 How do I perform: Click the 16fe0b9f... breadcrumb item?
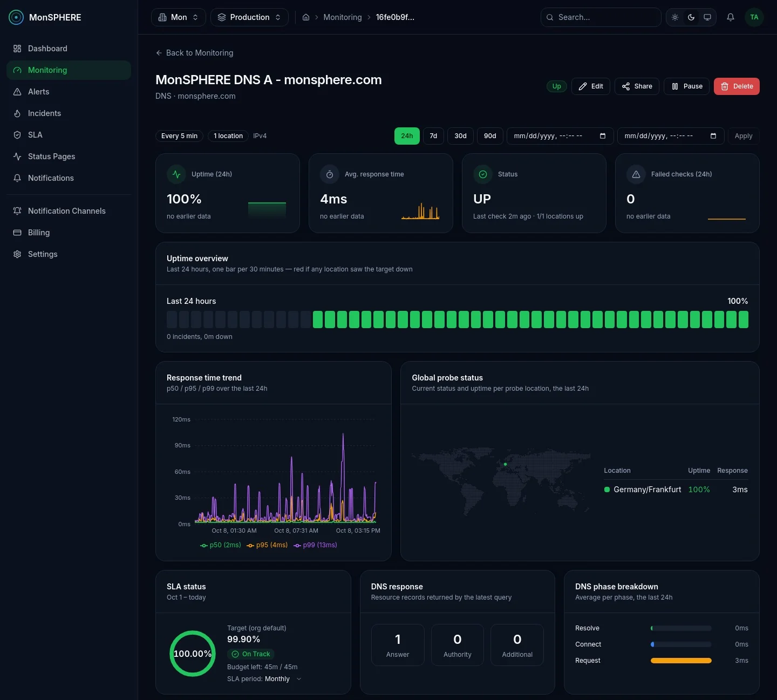[x=395, y=17]
